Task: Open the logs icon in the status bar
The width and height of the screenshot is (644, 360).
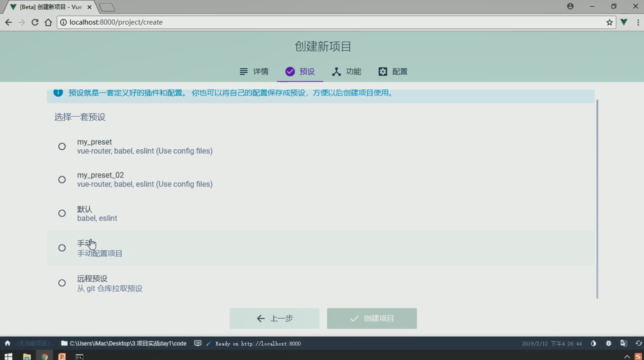Action: (198, 343)
